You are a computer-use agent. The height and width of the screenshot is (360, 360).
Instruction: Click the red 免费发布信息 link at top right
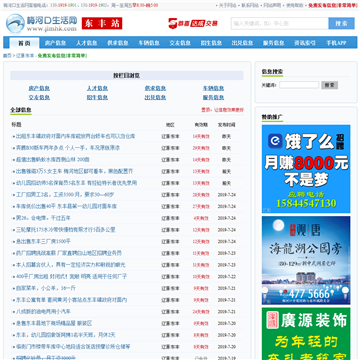(333, 5)
